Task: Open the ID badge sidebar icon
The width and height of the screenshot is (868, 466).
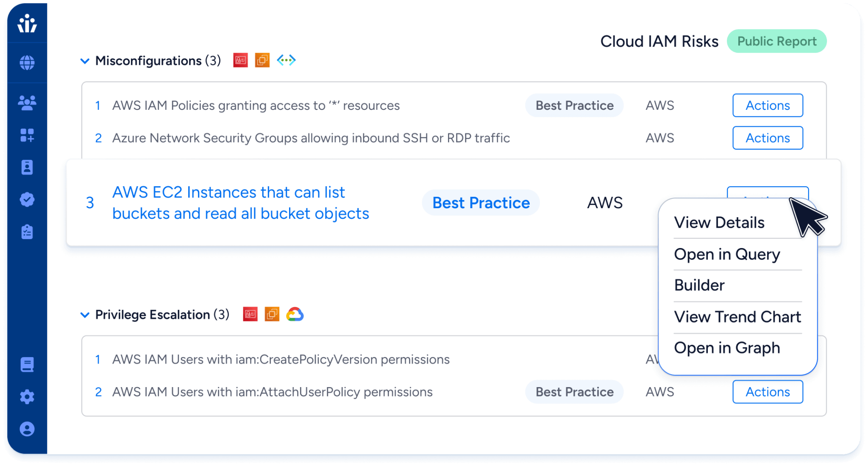Action: coord(27,167)
